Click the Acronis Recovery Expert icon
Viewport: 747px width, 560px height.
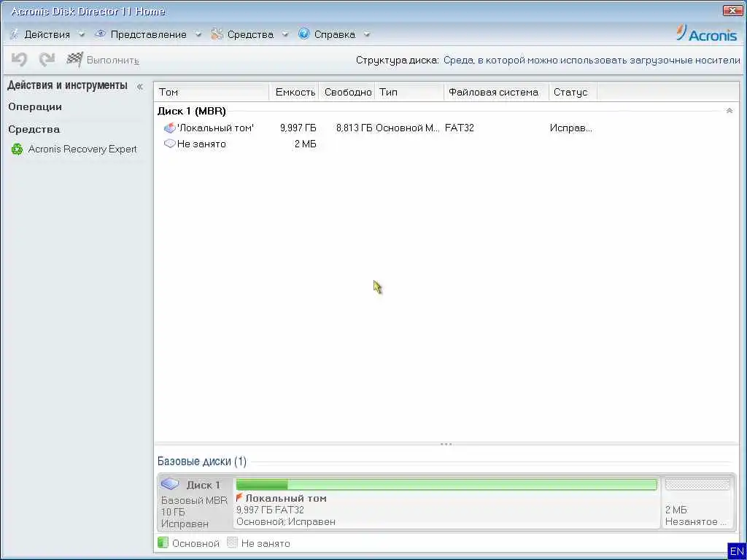click(x=18, y=149)
